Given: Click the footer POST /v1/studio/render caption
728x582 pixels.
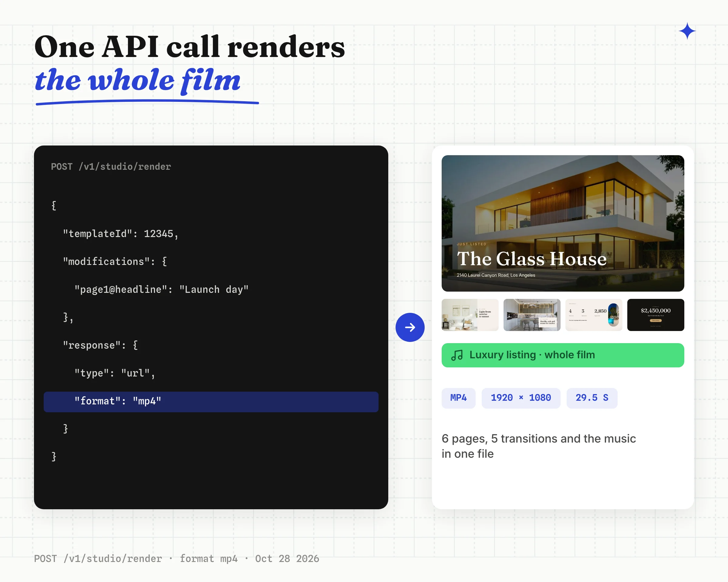Looking at the screenshot, I should (176, 558).
